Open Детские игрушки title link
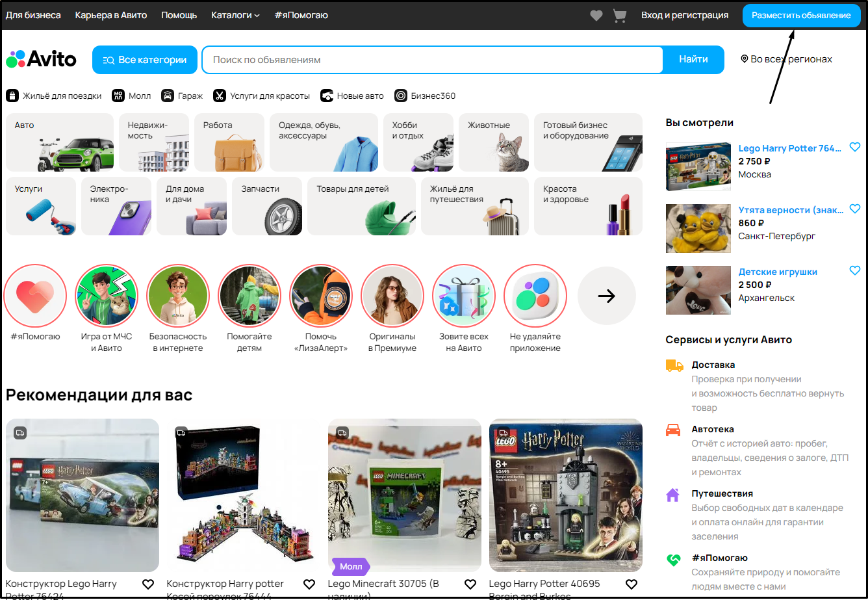Screen dimensions: 868x600 pyautogui.click(x=778, y=272)
